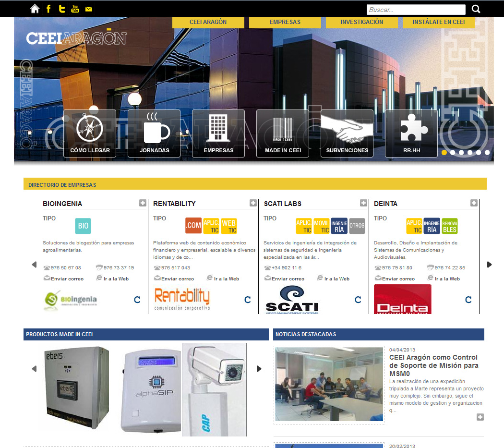504x448 pixels.
Task: Open the INVESTIGACIÓN menu
Action: click(x=362, y=22)
